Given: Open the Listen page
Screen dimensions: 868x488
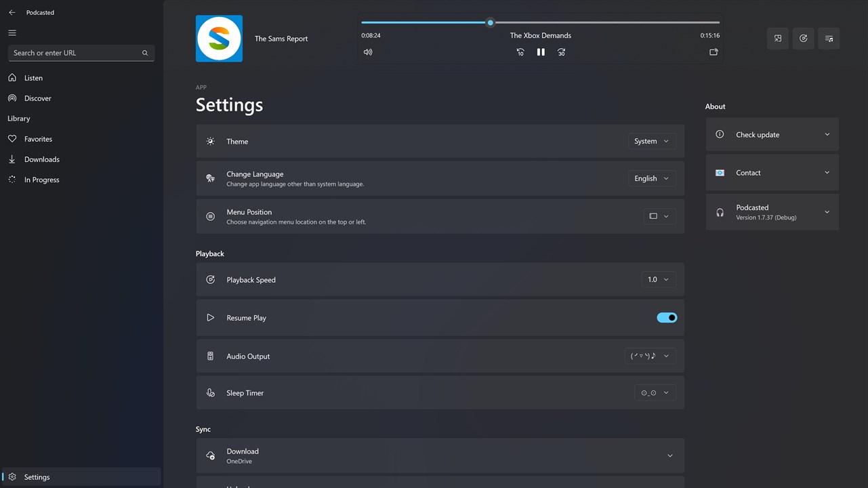Looking at the screenshot, I should coord(81,78).
